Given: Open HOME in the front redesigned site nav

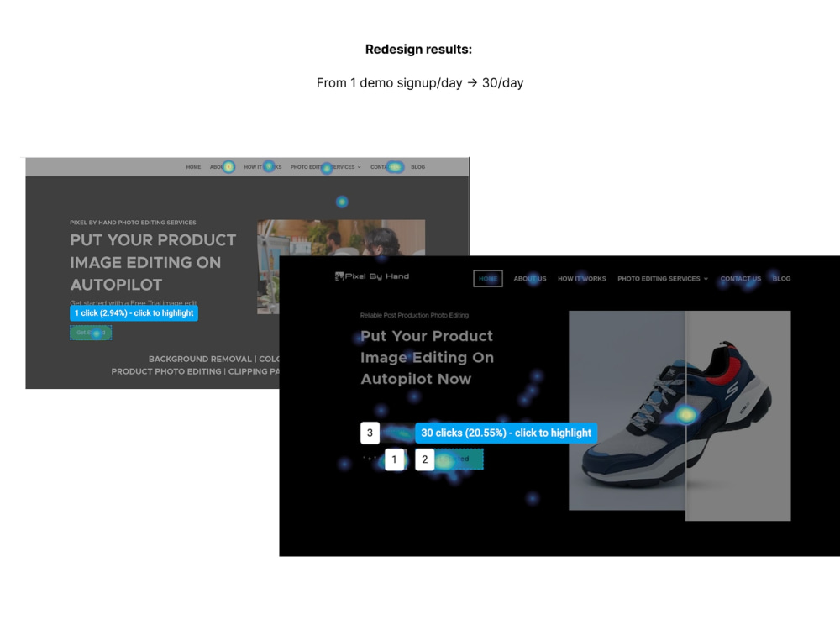Looking at the screenshot, I should click(x=487, y=279).
